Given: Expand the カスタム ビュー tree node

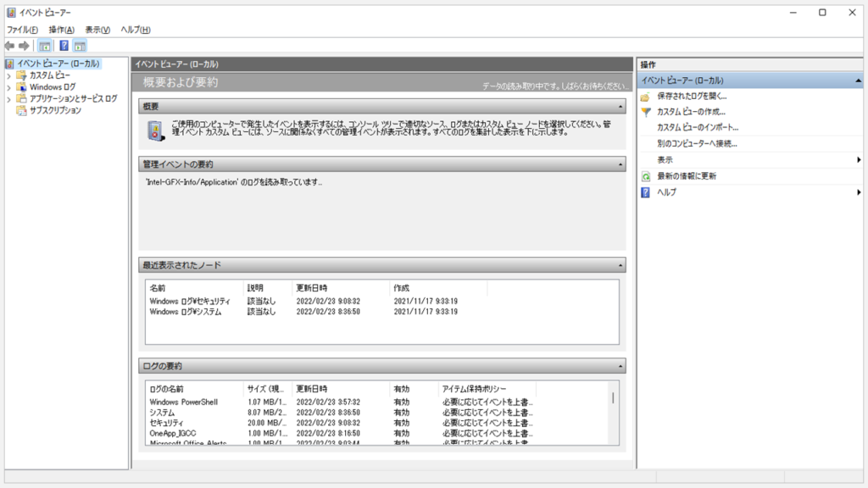Looking at the screenshot, I should click(8, 75).
